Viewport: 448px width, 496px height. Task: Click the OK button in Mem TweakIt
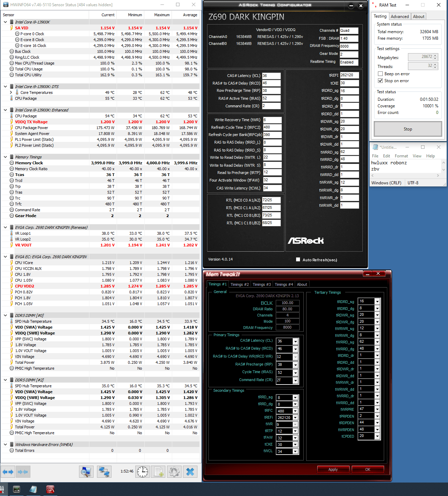(x=368, y=469)
